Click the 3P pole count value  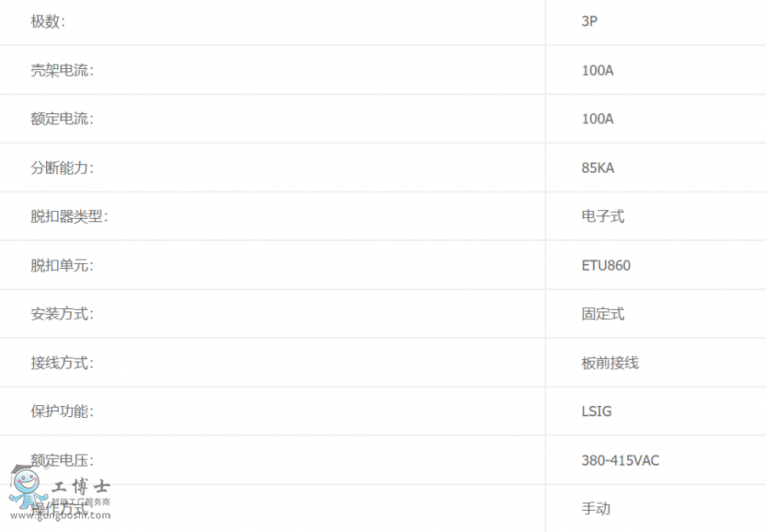589,22
